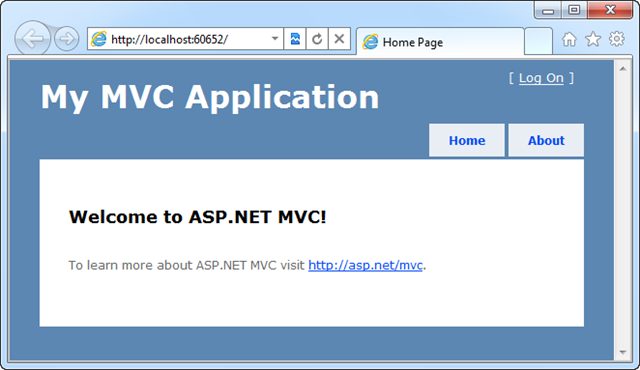Viewport: 640px width, 370px height.
Task: Open the browser Home icon
Action: 569,40
